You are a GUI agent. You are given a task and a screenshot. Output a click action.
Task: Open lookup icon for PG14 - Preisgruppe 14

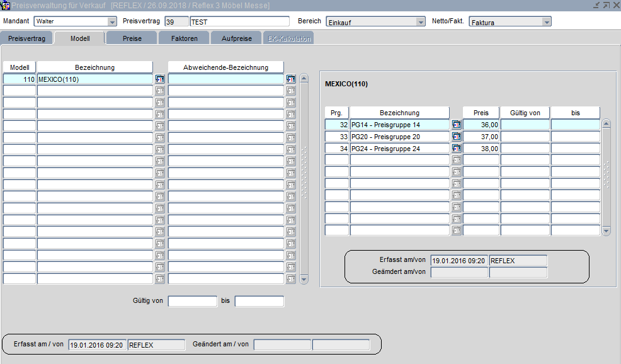tap(457, 125)
